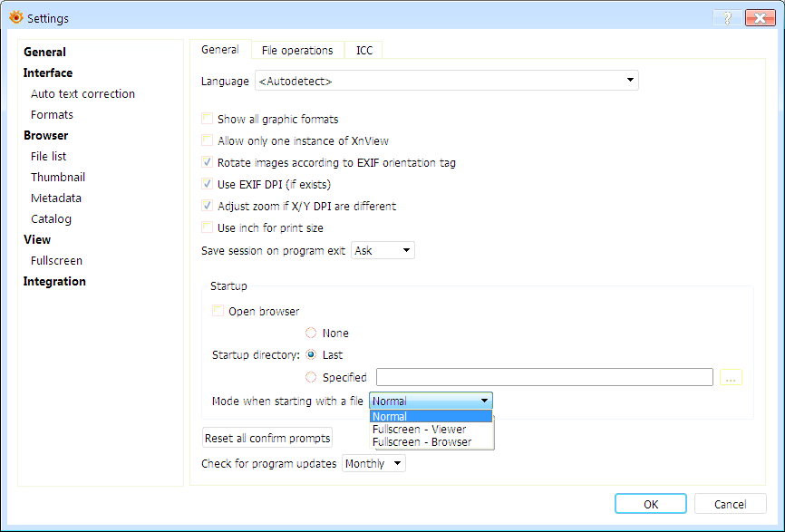
Task: Open the Integration settings category
Action: click(54, 281)
